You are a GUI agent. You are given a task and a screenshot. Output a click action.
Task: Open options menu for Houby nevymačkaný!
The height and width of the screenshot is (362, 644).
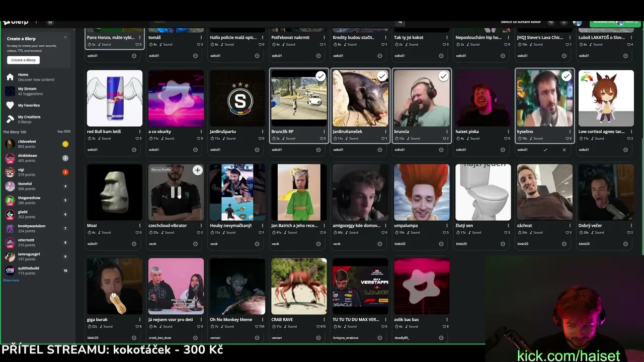[262, 226]
